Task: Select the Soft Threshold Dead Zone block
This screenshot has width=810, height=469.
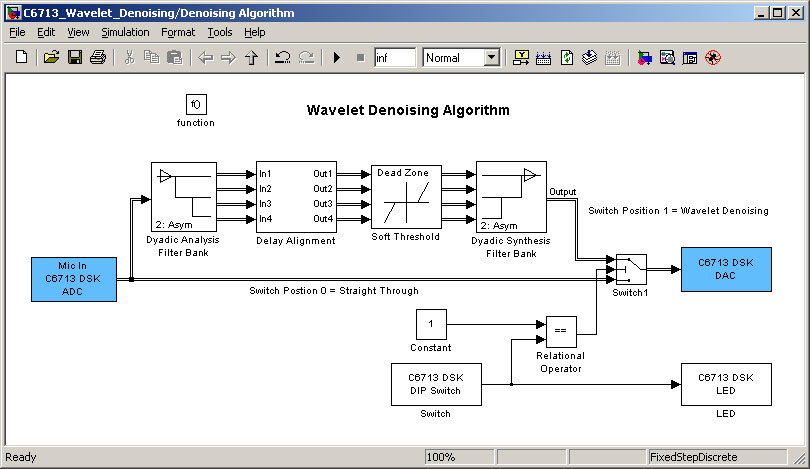Action: tap(405, 196)
